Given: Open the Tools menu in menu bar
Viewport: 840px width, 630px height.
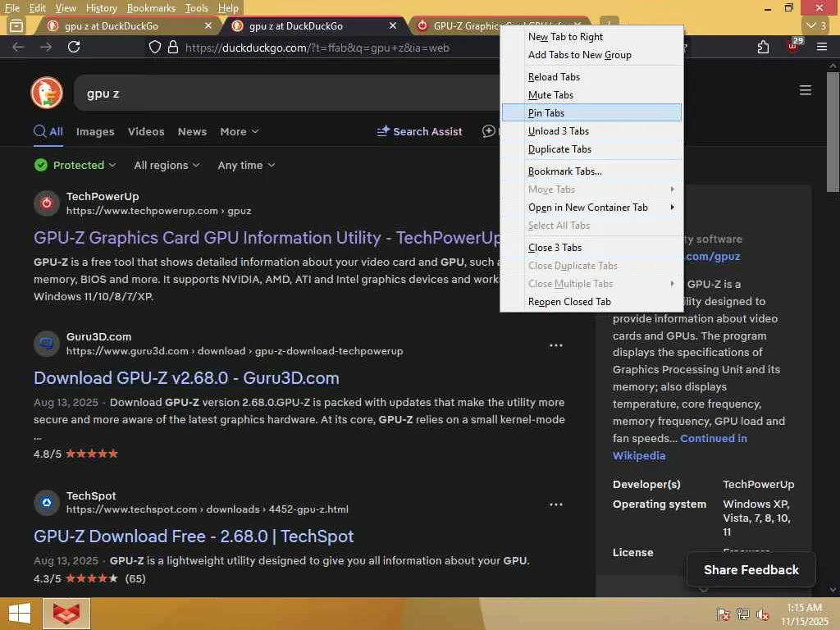Looking at the screenshot, I should (x=197, y=8).
